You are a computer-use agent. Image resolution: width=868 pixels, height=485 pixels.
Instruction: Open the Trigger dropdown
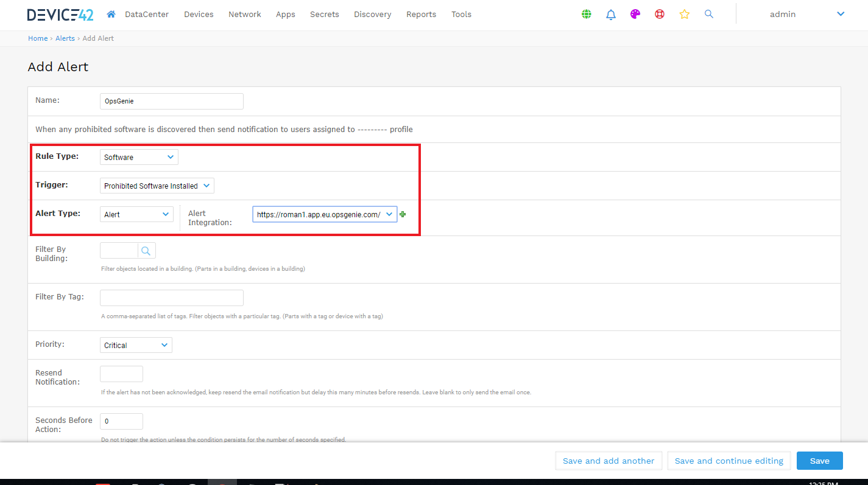point(157,186)
